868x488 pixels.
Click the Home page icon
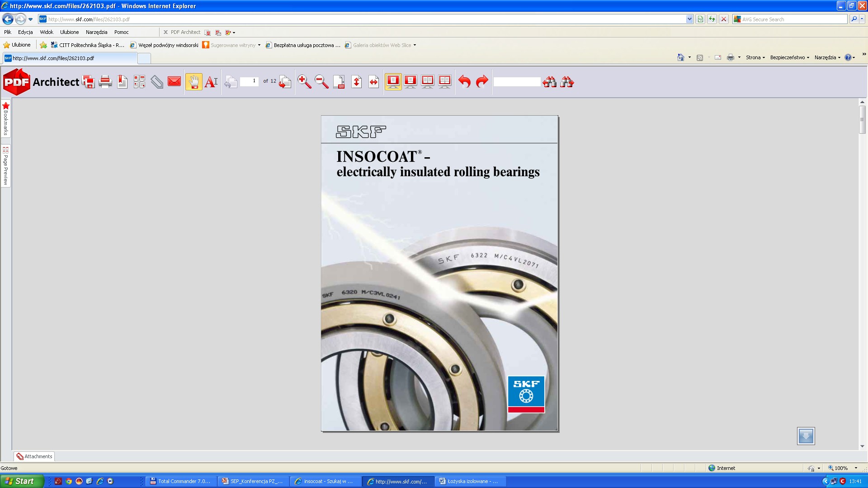click(680, 57)
